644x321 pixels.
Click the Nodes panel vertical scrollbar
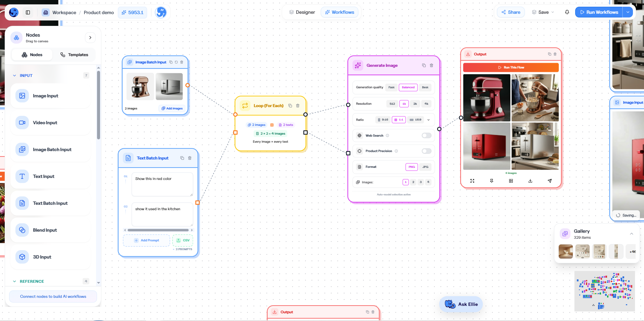pos(98,105)
